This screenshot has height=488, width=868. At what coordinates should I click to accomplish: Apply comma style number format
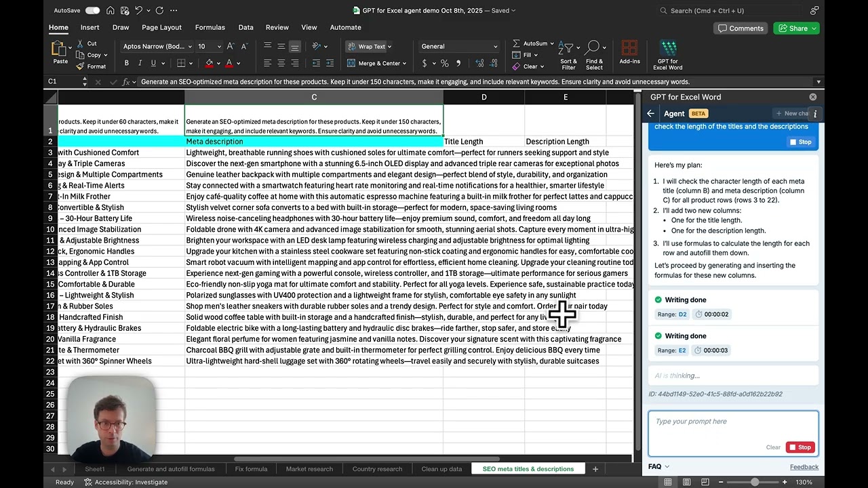tap(458, 63)
